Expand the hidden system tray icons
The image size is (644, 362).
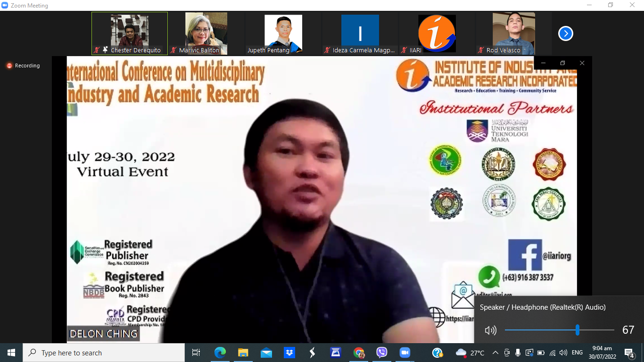pos(495,353)
